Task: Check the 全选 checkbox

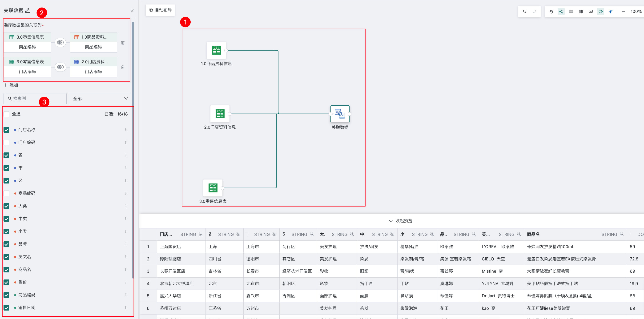Action: click(x=7, y=114)
